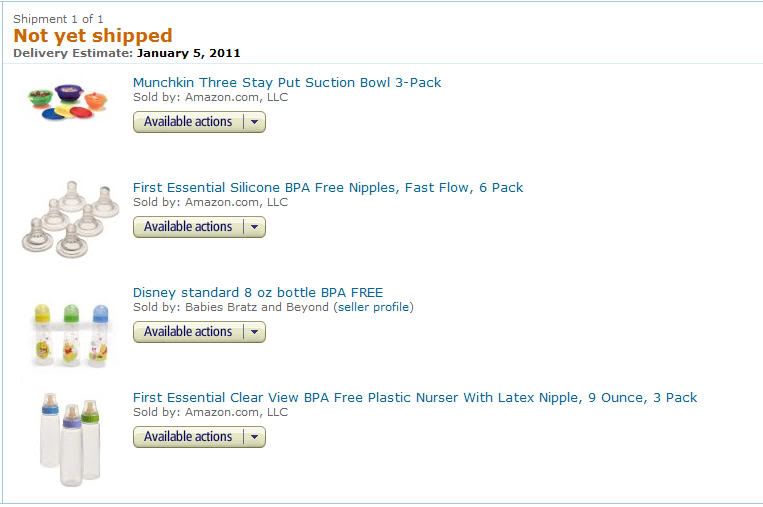Screen dimensions: 763x507
Task: Open First Essential Clear View Nurser link
Action: click(415, 398)
